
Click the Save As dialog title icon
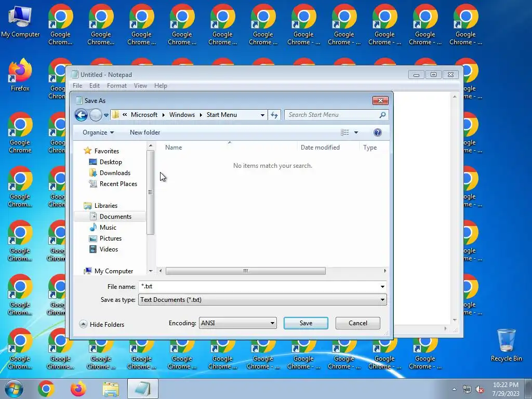point(79,100)
